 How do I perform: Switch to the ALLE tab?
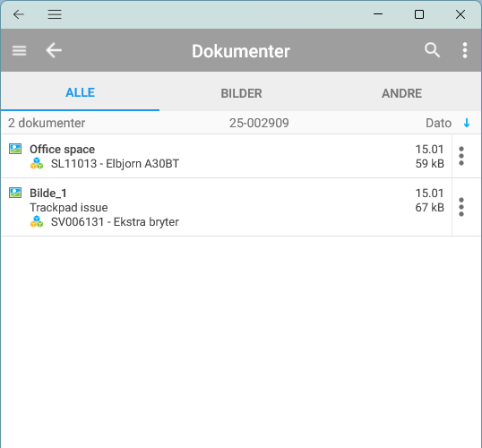pyautogui.click(x=81, y=92)
